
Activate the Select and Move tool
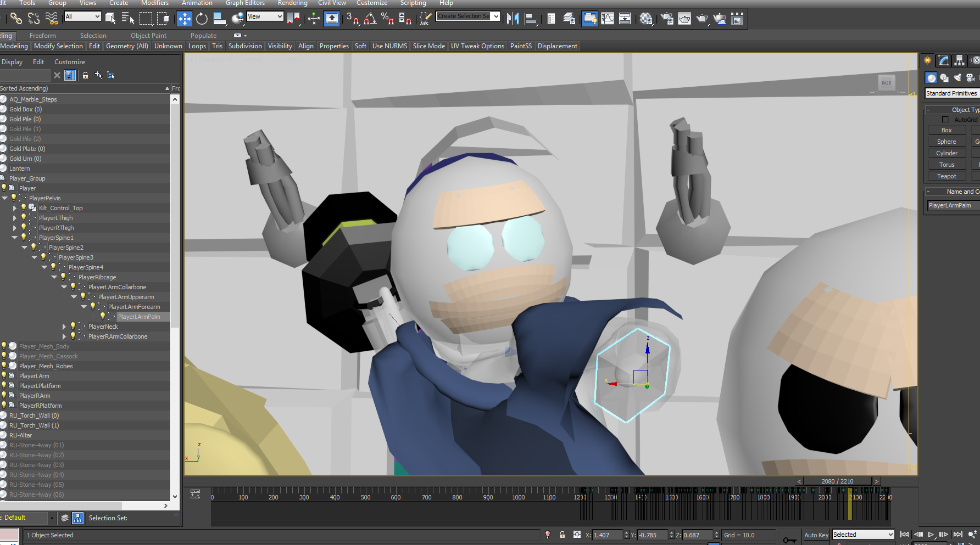point(185,19)
